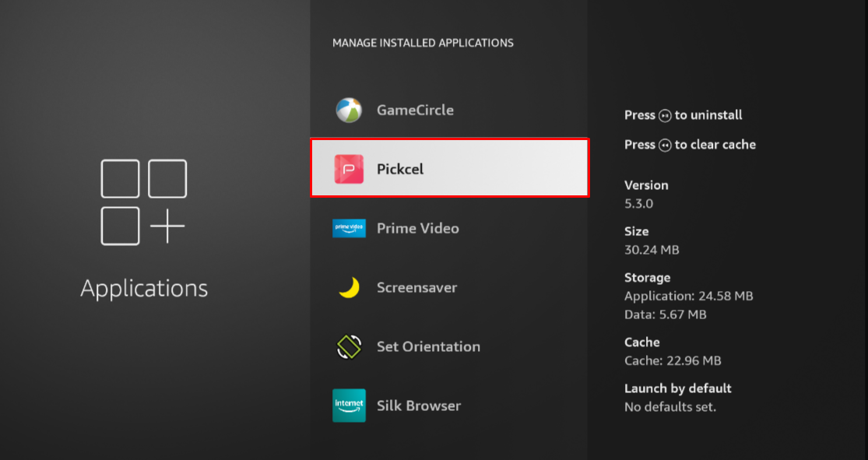The image size is (868, 460).
Task: Click the Data: 5.67 MB line
Action: coord(666,314)
